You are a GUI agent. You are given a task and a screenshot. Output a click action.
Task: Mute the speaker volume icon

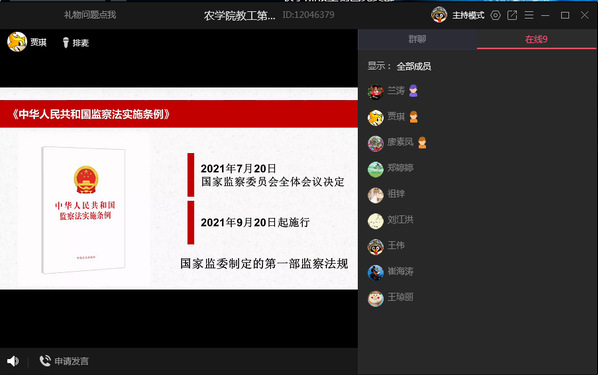(13, 361)
